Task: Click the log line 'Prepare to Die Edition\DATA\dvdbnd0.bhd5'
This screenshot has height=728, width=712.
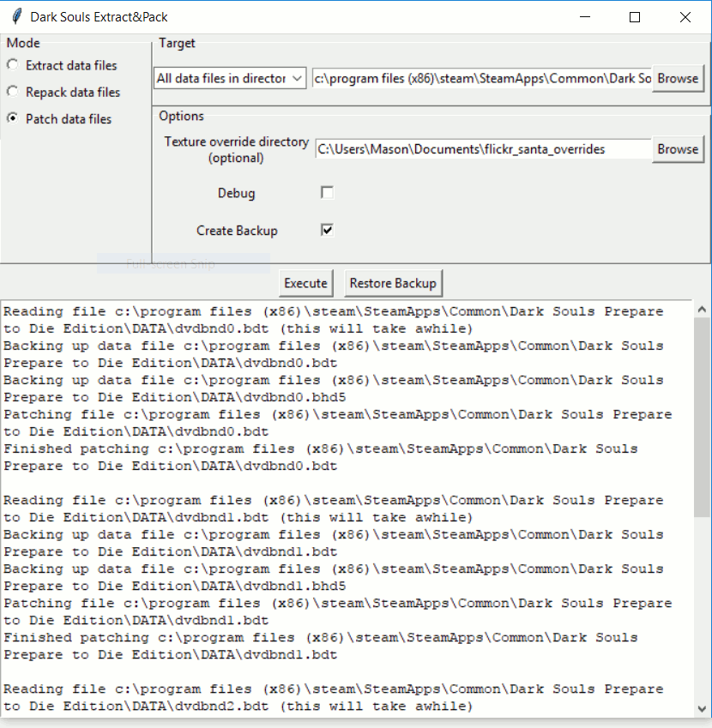Action: [175, 397]
